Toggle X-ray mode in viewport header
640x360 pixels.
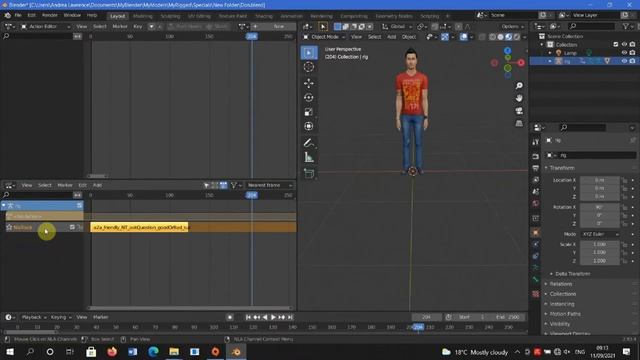(482, 37)
